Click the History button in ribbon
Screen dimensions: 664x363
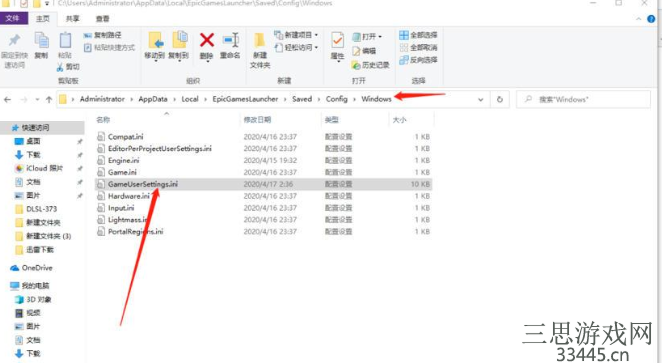(370, 65)
